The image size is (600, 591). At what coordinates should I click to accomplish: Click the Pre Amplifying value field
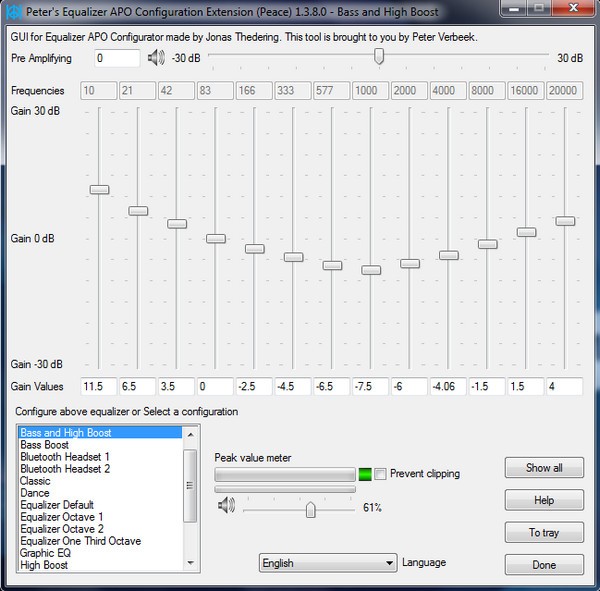coord(117,58)
